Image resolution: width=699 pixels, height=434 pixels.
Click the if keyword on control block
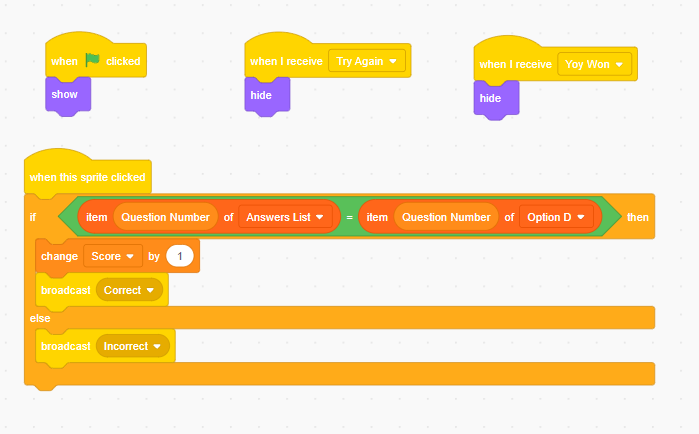[33, 217]
